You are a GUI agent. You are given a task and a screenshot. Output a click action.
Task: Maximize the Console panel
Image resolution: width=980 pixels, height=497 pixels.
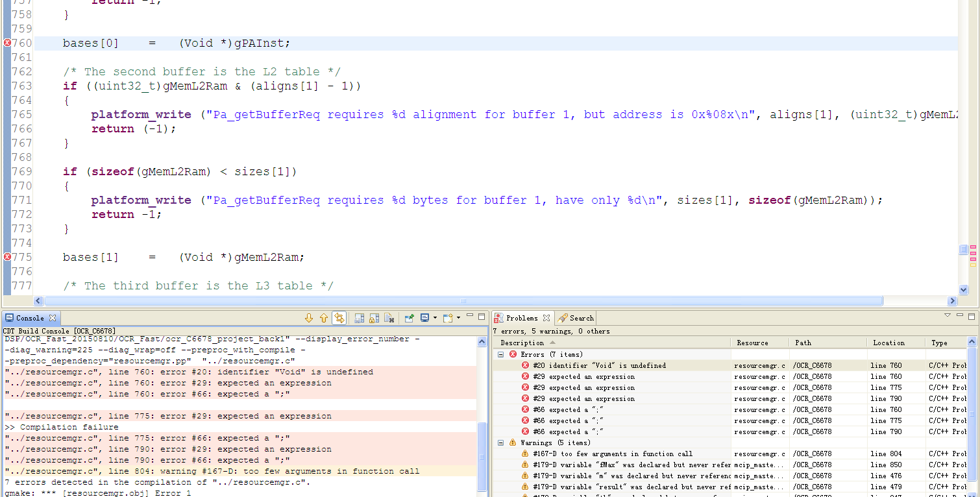click(482, 317)
